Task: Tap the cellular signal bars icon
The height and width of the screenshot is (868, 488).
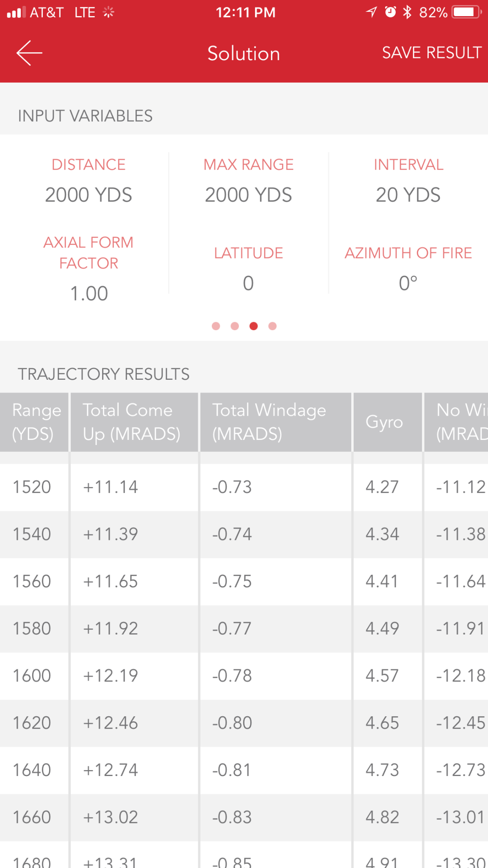Action: [x=17, y=12]
